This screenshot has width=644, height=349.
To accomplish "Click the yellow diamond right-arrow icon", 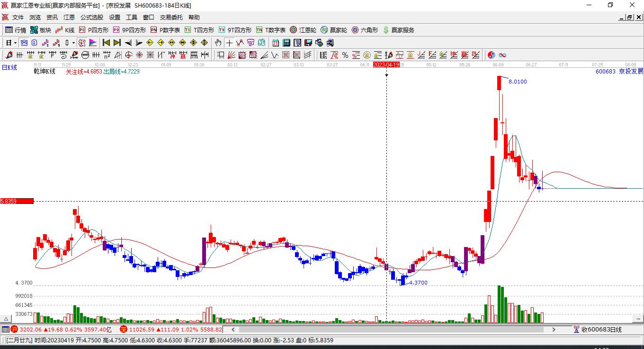I will click(161, 43).
